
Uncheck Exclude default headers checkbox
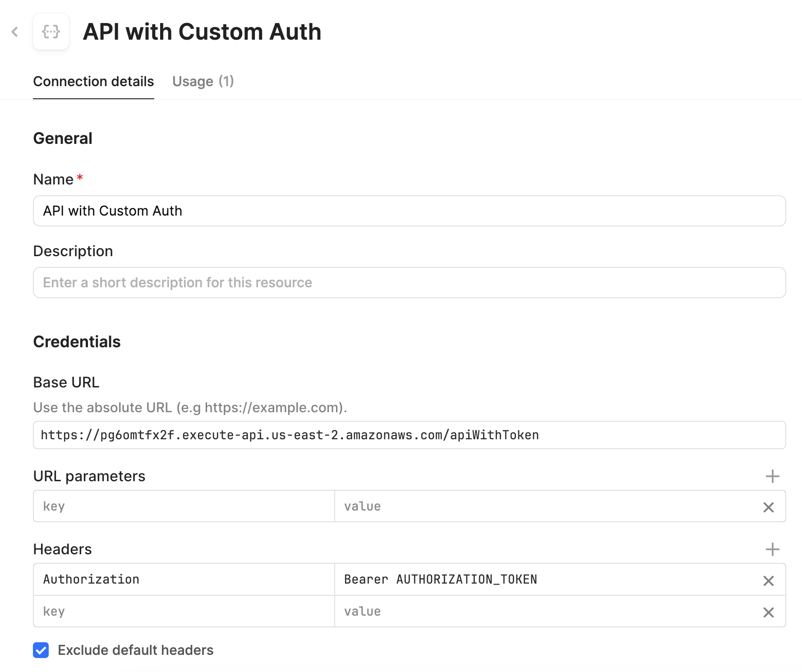[41, 650]
